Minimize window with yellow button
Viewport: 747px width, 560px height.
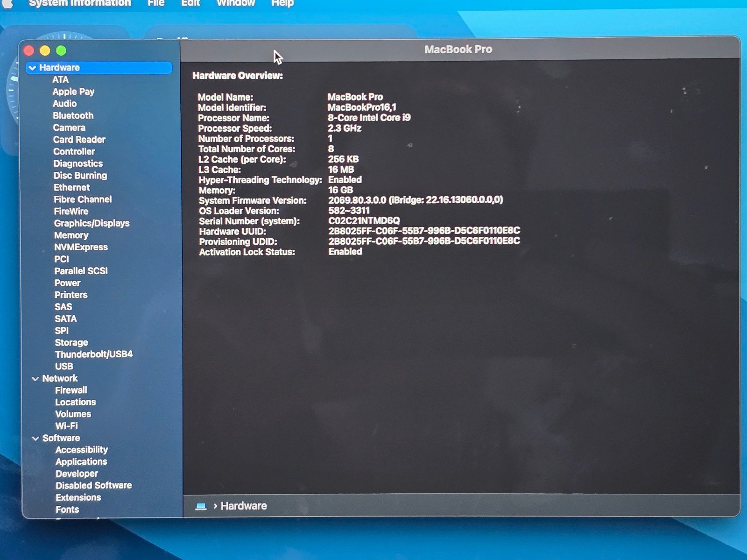pyautogui.click(x=45, y=50)
